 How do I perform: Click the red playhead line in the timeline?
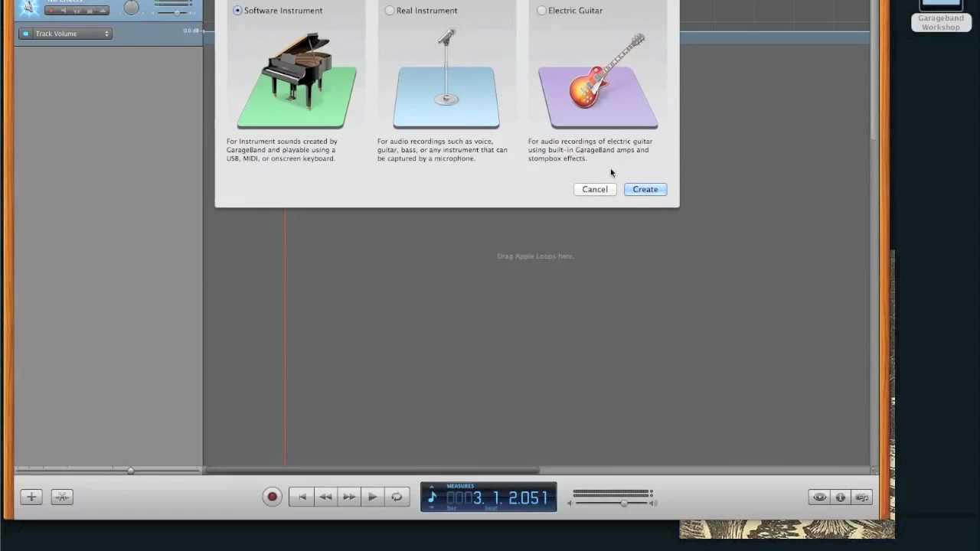285,337
